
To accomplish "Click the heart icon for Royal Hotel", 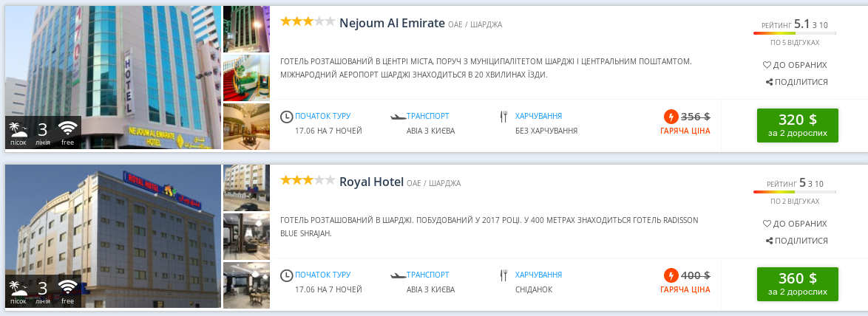I will 767,224.
